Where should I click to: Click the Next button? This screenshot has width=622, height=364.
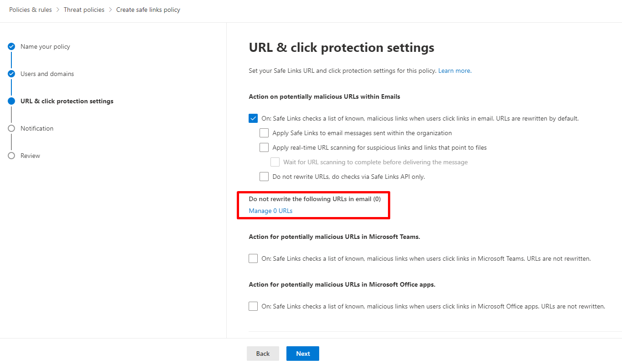[303, 354]
